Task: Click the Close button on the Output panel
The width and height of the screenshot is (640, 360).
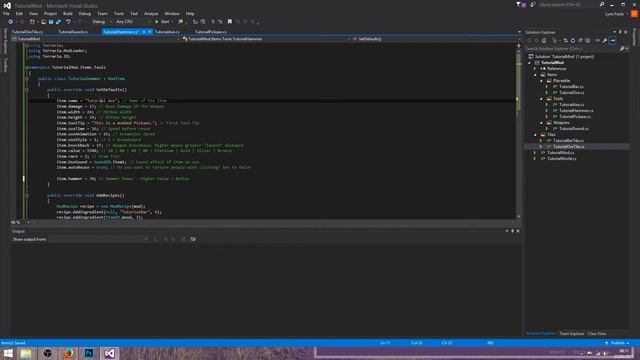Action: click(518, 231)
